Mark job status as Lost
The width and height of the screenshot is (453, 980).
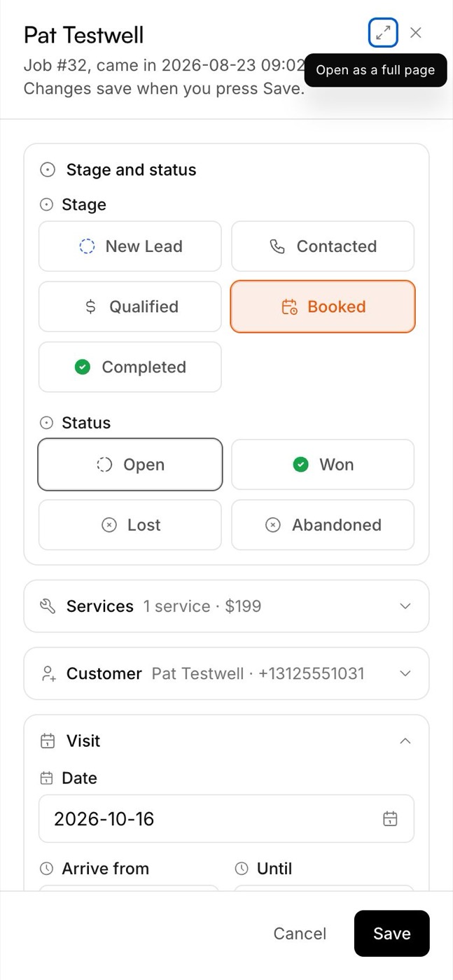click(130, 525)
